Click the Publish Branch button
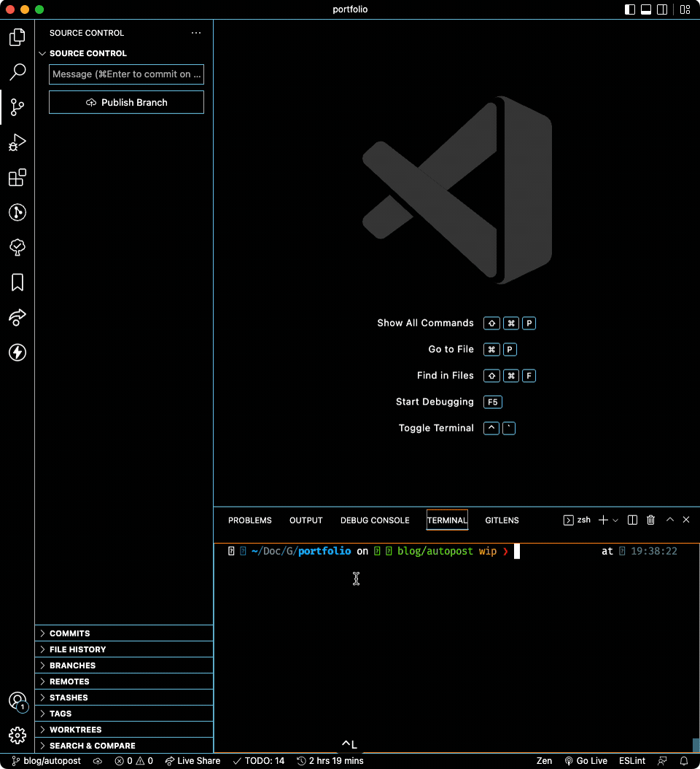700x769 pixels. 125,102
